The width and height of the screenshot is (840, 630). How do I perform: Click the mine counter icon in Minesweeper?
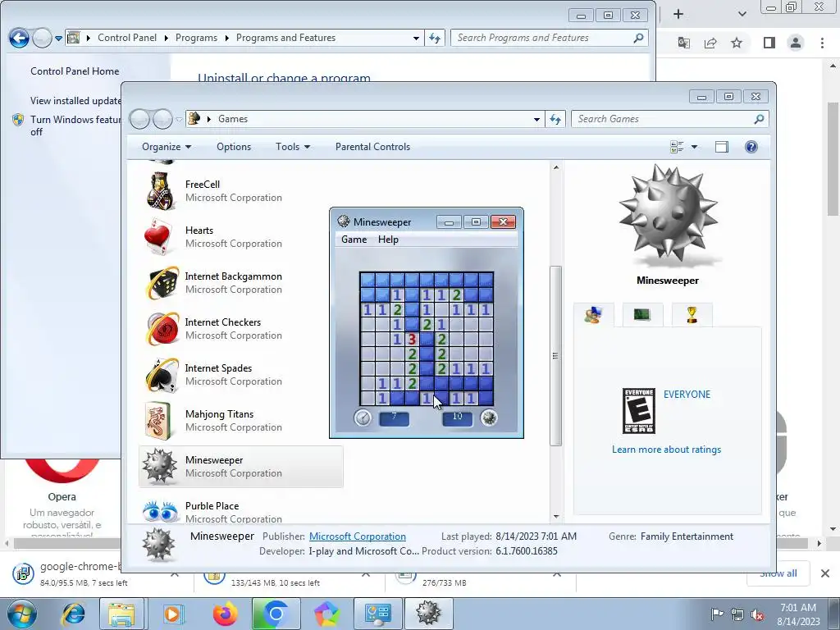[x=489, y=417]
